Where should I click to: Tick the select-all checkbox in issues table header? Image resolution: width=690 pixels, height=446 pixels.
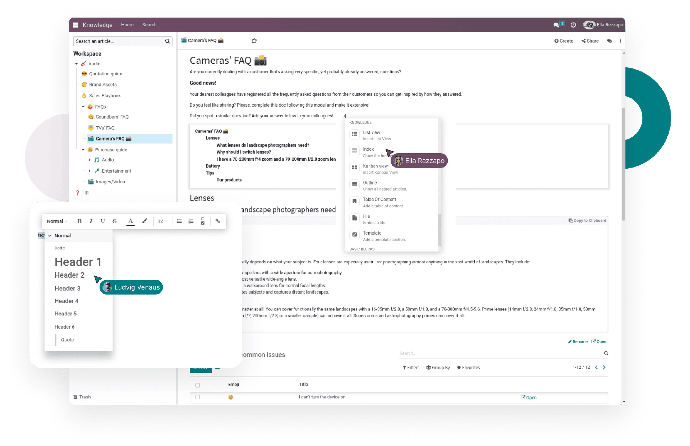[x=198, y=385]
